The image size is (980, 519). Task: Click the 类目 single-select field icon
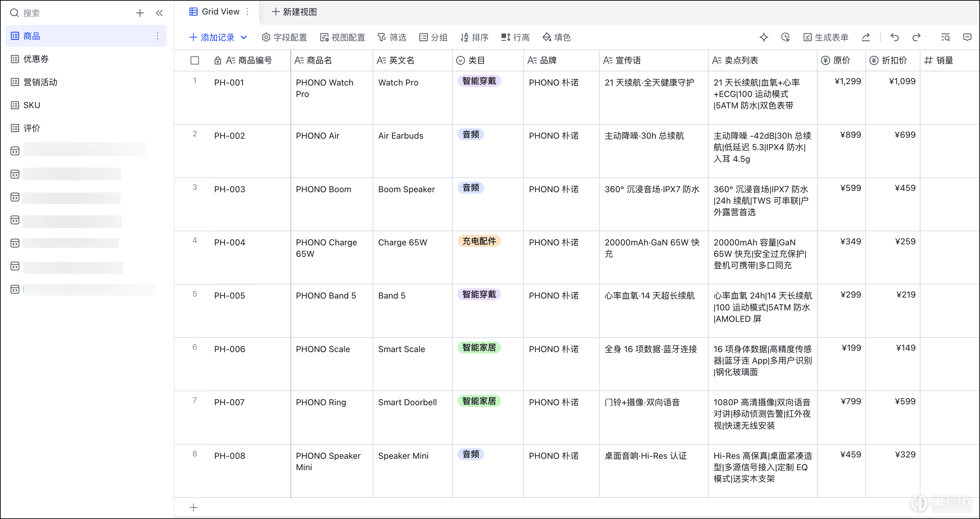pos(460,61)
